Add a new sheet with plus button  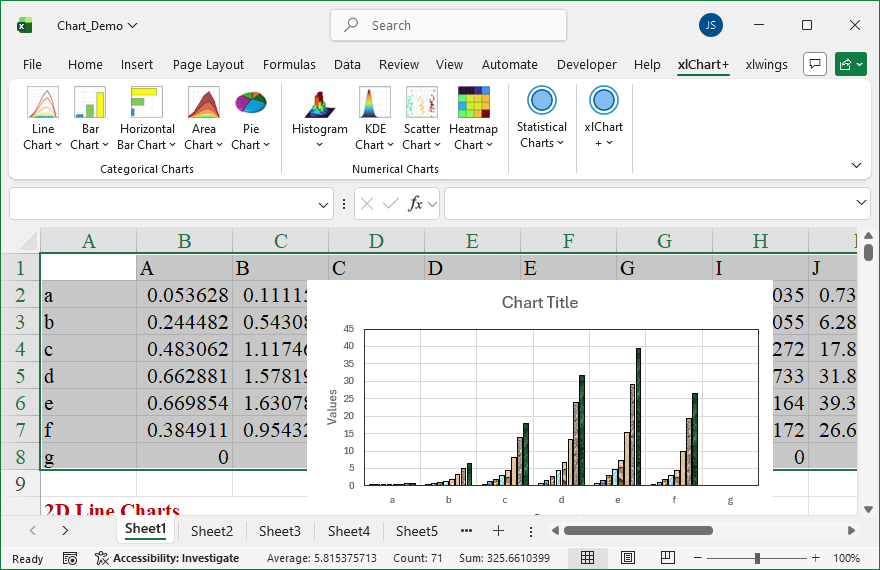pyautogui.click(x=498, y=530)
